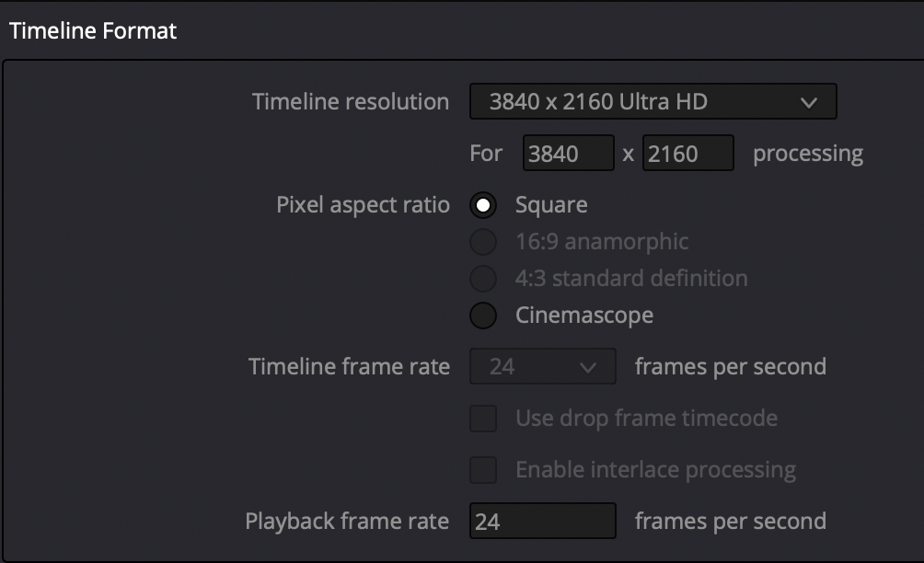
Task: Click the Pixel aspect ratio label
Action: point(363,205)
